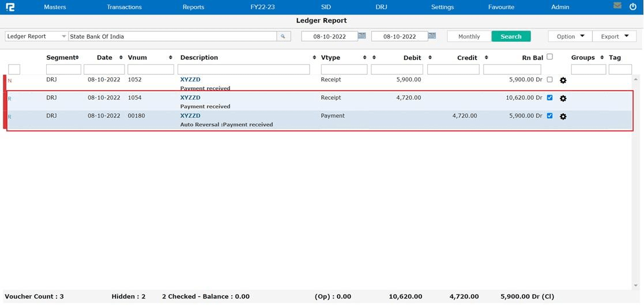Open the Option dropdown menu

click(x=570, y=36)
